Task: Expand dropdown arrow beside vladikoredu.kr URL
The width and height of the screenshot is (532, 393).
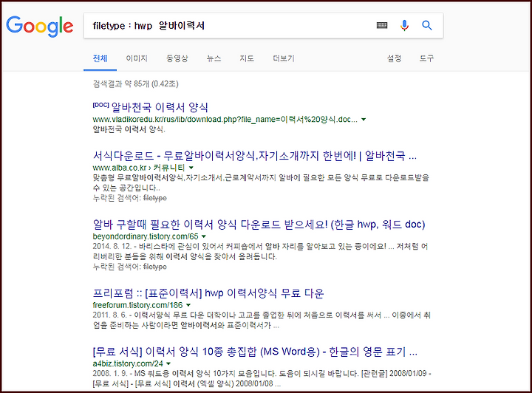Action: point(364,120)
